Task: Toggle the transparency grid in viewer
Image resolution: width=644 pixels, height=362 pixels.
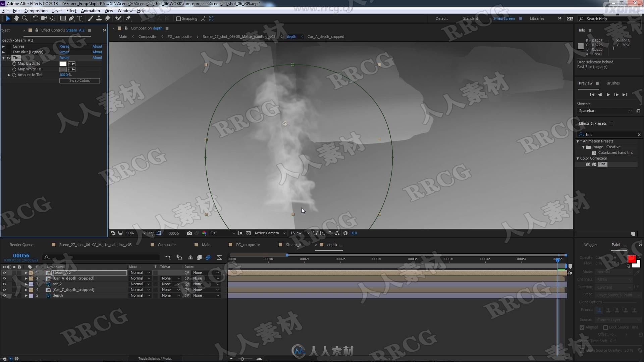Action: click(248, 233)
